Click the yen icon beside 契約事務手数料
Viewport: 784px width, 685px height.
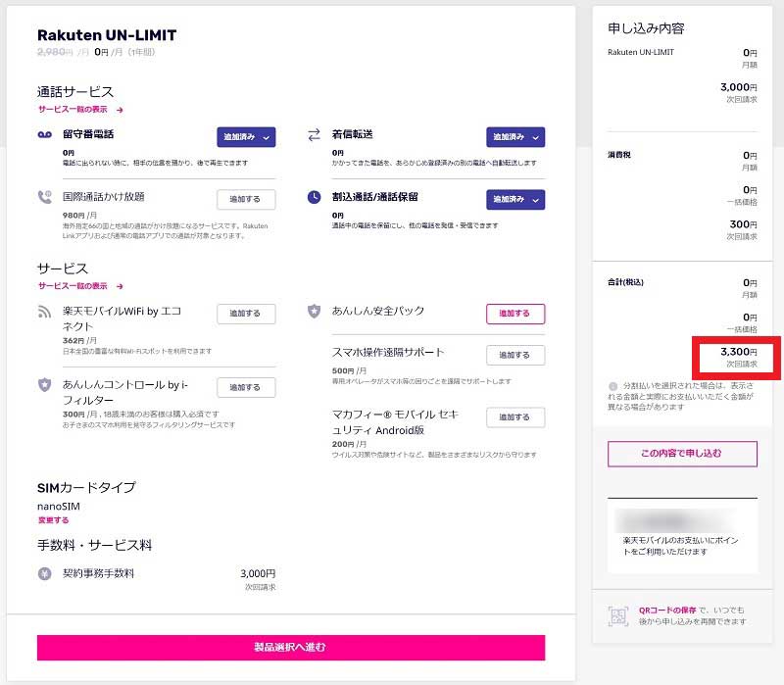click(x=44, y=573)
